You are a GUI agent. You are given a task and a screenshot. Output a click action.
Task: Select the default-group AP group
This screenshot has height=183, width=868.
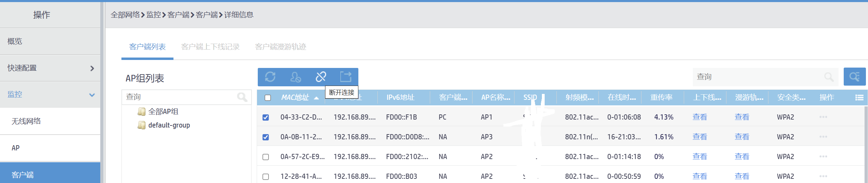tap(169, 125)
